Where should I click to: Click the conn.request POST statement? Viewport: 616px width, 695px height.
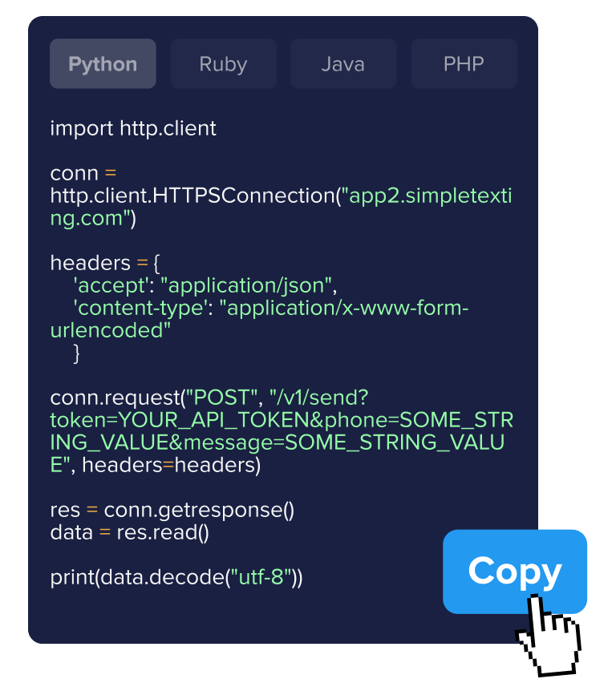(160, 397)
